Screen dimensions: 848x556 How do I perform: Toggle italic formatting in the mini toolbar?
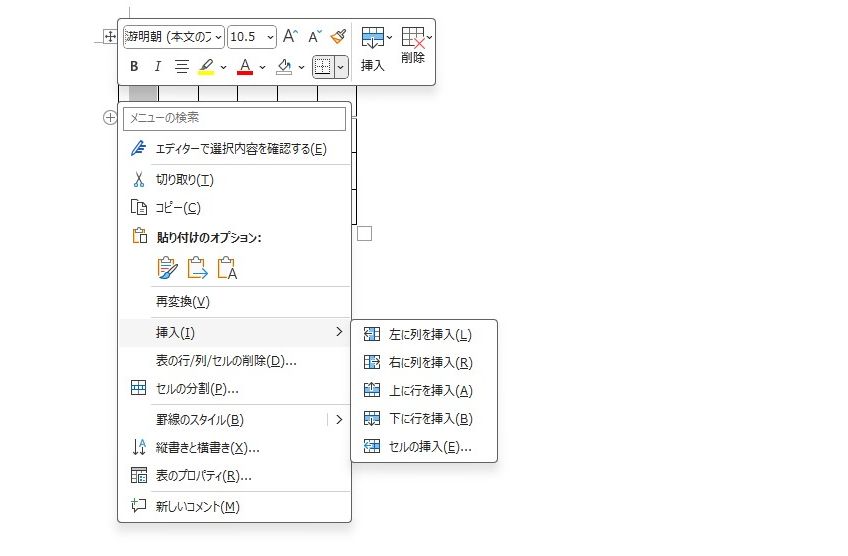pos(157,67)
